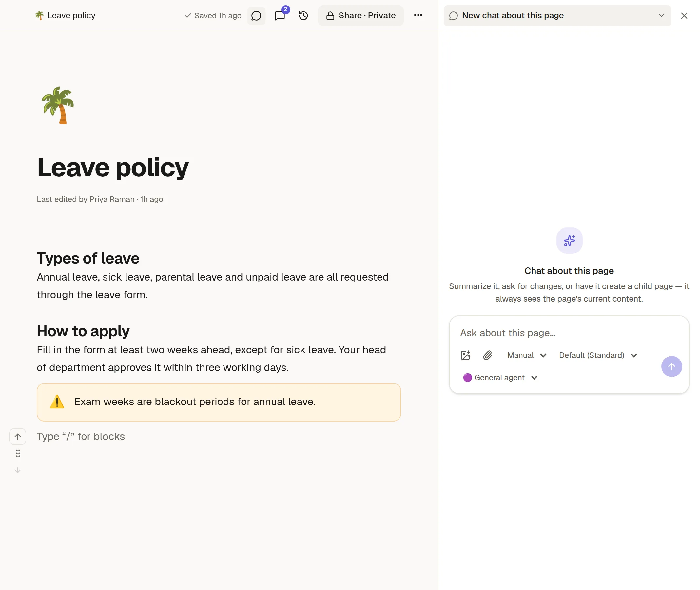Screen dimensions: 700x590
Task: Click the Type "/" for blocks placeholder
Action: tap(81, 437)
